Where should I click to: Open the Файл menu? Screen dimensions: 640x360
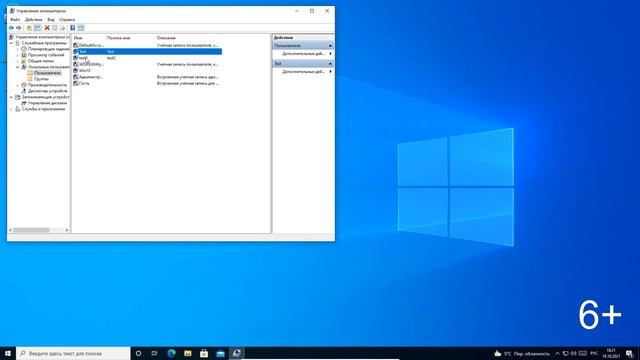click(15, 20)
